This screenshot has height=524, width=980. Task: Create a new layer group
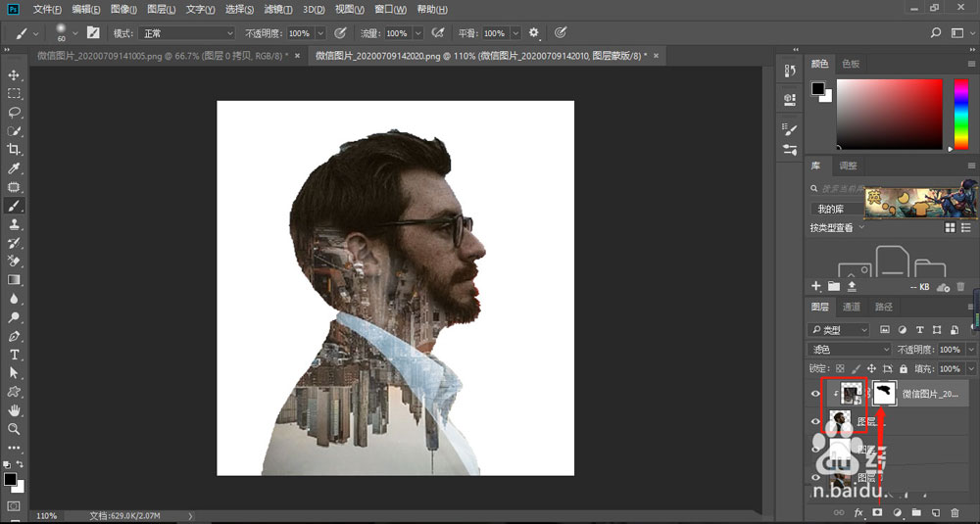pyautogui.click(x=916, y=512)
